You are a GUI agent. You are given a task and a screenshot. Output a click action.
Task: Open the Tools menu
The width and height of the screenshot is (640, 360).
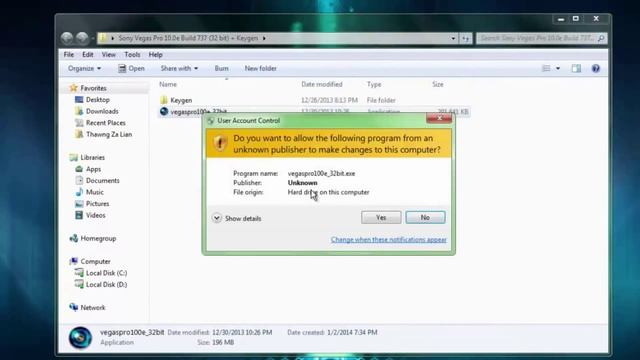[x=132, y=55]
